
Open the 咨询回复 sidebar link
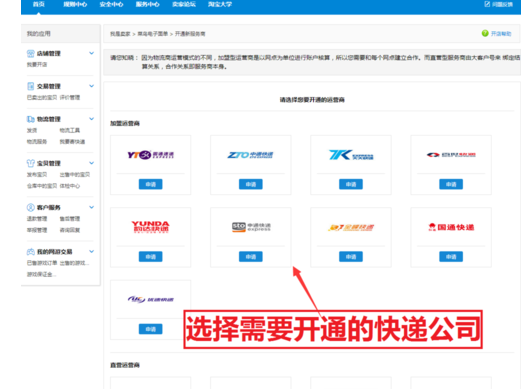point(70,230)
